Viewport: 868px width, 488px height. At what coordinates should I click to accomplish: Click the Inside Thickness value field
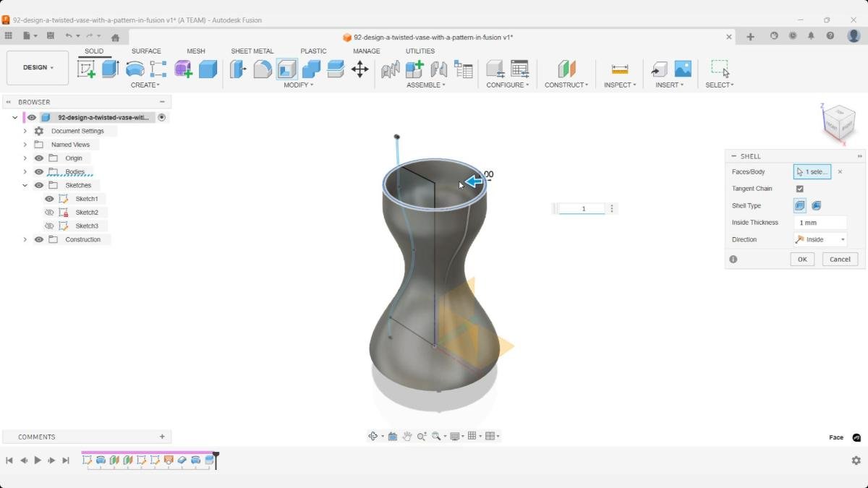(819, 222)
